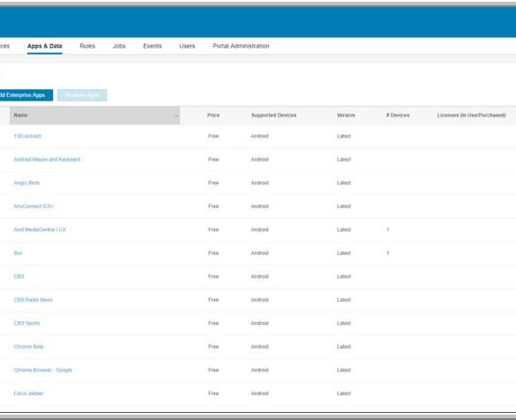Screen dimensions: 516x420
Task: Open the Angry Birds app link
Action: point(26,183)
